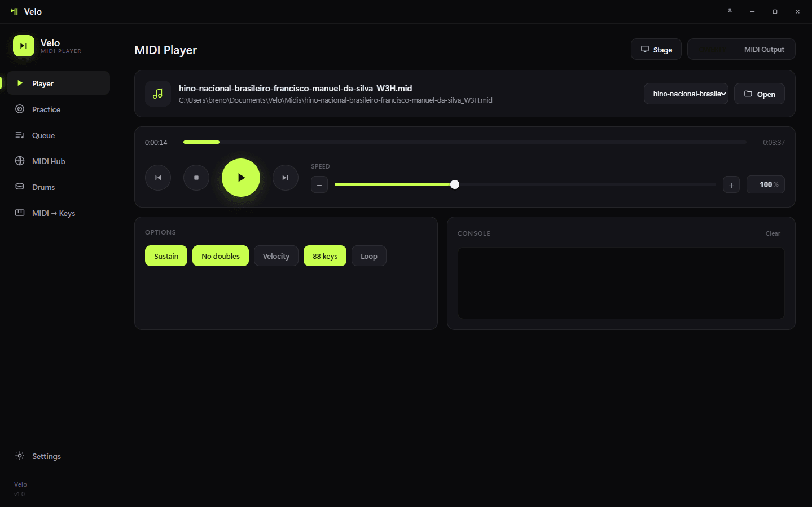Viewport: 812px width, 507px height.
Task: Start playback with the play button
Action: point(241,178)
